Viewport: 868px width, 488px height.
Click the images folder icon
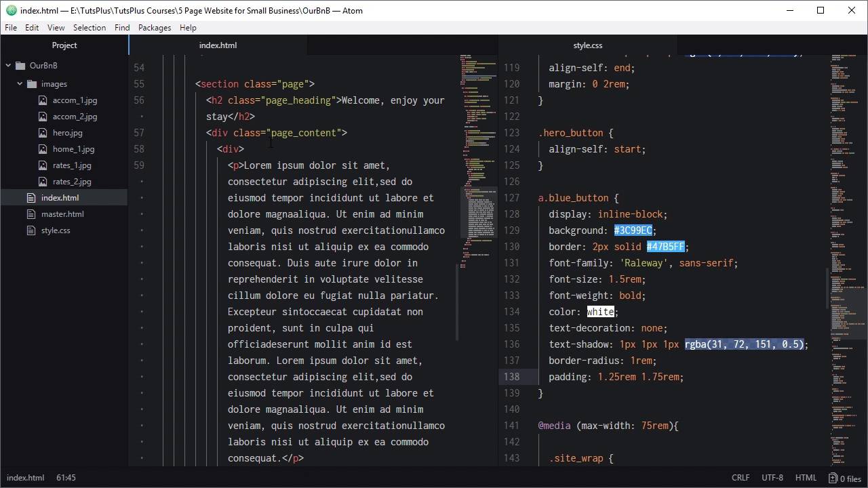[x=32, y=84]
